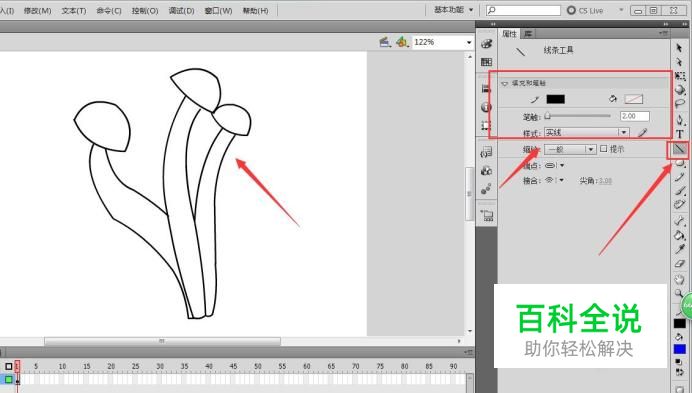Select the Eraser tool
This screenshot has width=692, height=393.
[680, 264]
